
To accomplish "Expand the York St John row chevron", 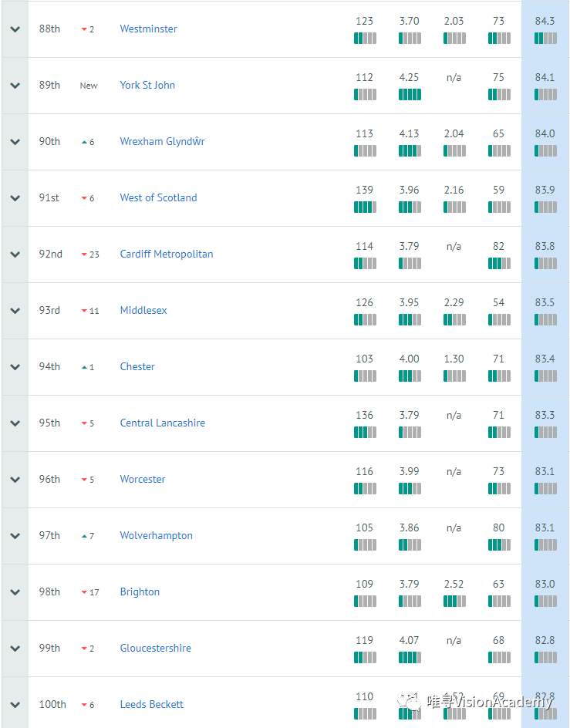I will pos(15,86).
